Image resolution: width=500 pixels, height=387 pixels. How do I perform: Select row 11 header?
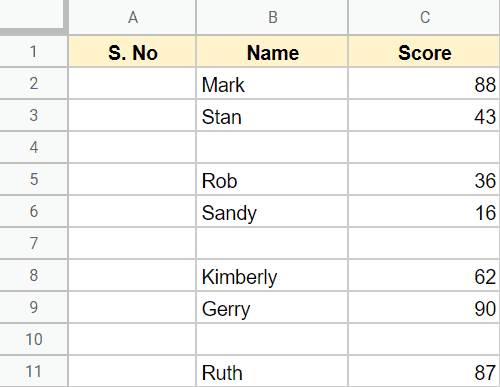(x=33, y=371)
